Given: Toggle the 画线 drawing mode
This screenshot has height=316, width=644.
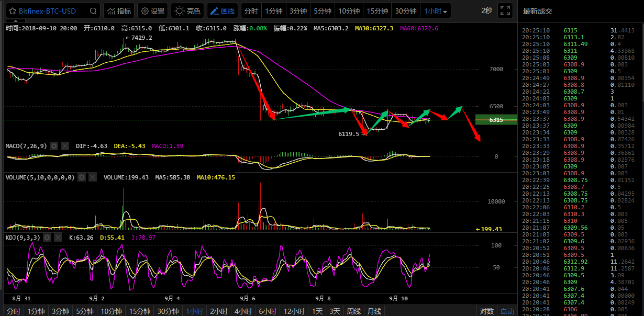Looking at the screenshot, I should 222,11.
